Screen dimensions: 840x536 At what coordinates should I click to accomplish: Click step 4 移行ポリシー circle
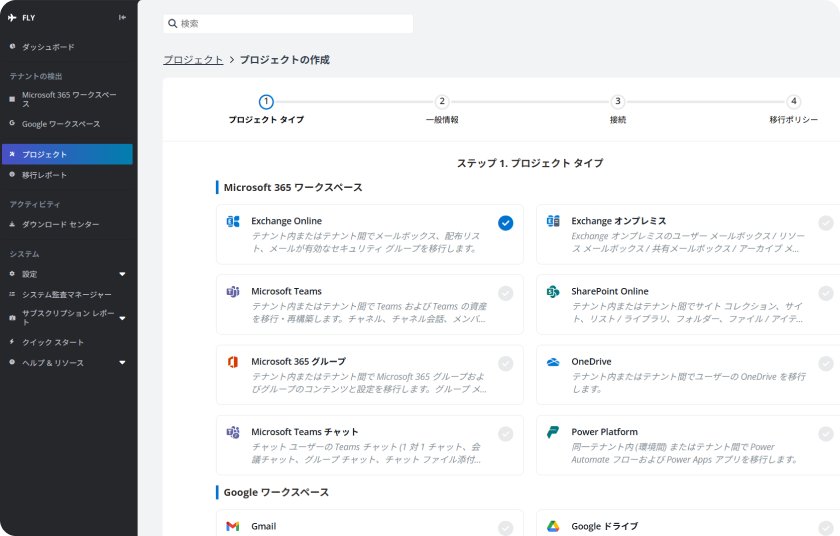tap(793, 102)
